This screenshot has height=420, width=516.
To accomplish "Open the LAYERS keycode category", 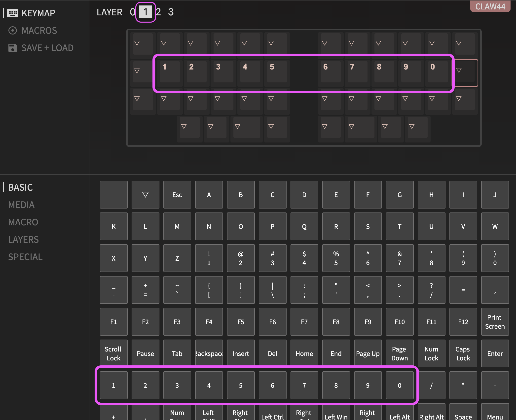I will tap(23, 240).
